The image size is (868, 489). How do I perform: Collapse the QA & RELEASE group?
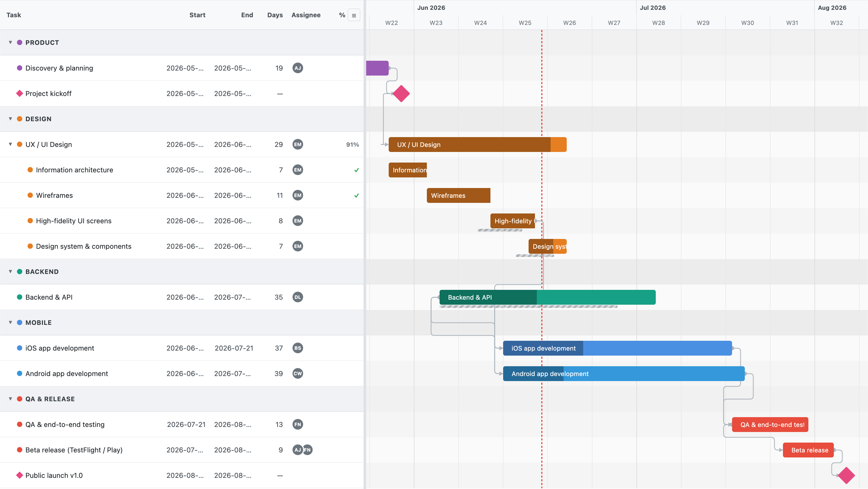(10, 399)
